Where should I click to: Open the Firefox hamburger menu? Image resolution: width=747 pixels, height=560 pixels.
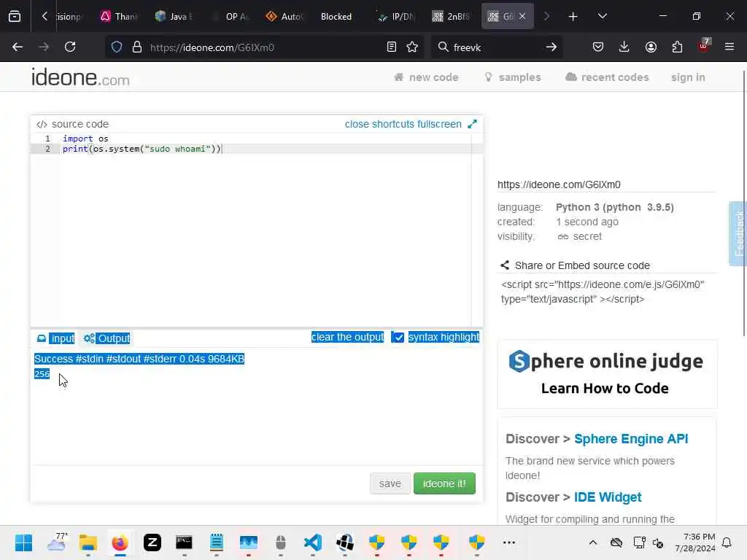(x=729, y=47)
